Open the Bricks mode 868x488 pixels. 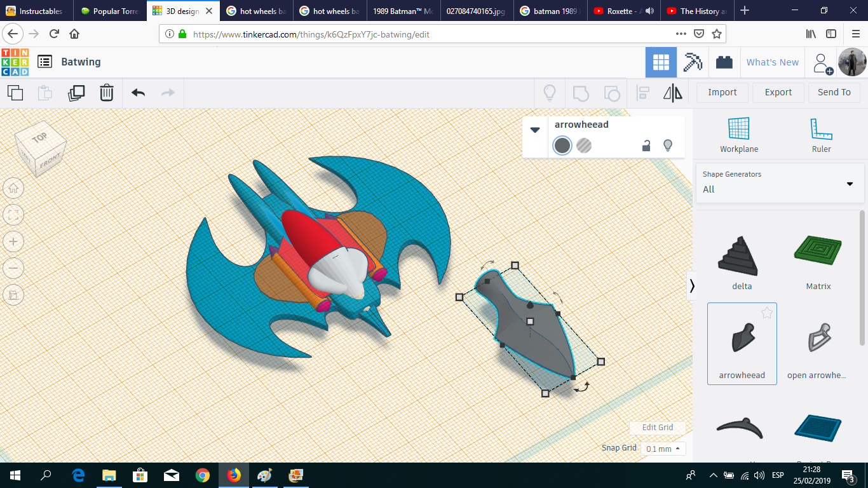tap(724, 62)
